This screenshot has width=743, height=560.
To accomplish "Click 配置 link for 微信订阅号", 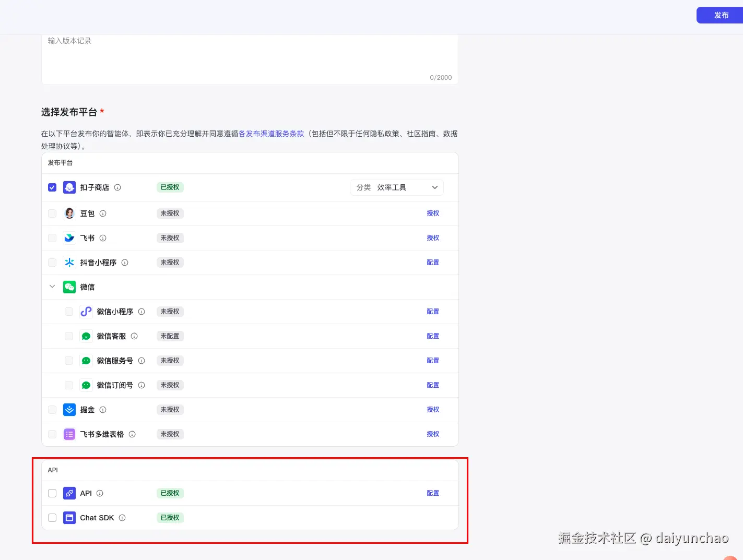I will click(433, 385).
